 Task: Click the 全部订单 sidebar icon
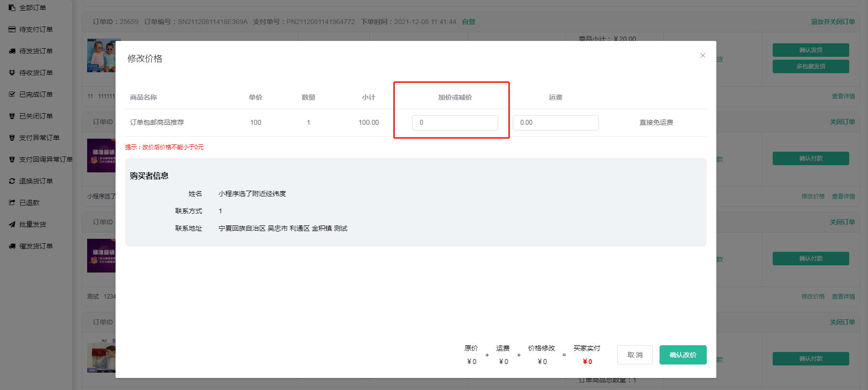tap(12, 8)
